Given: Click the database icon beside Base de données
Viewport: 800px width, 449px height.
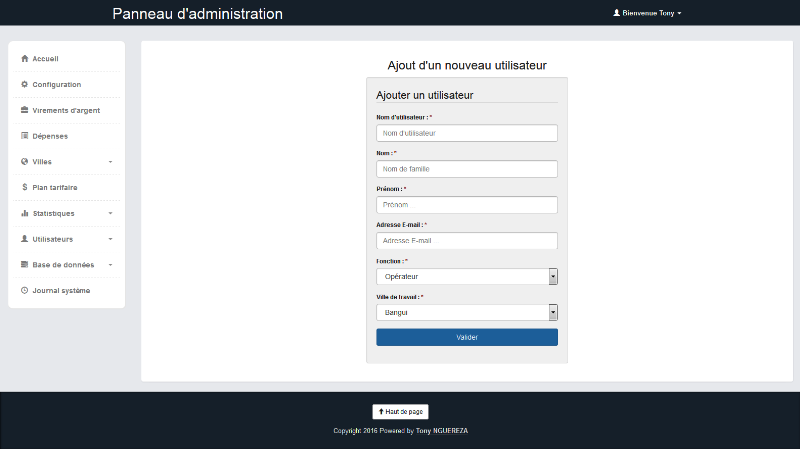Looking at the screenshot, I should [24, 265].
